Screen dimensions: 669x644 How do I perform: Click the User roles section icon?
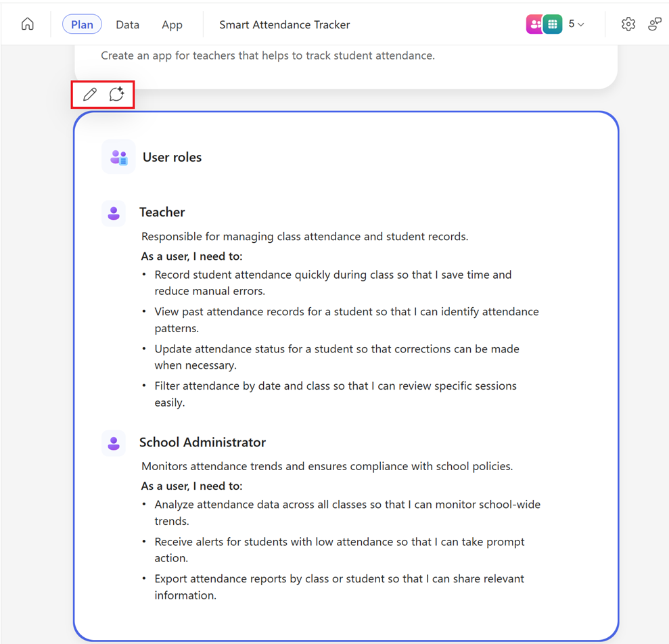[118, 156]
